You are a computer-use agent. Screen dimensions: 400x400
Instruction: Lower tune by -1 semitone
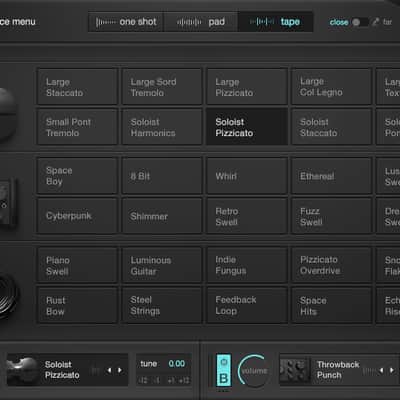156,380
